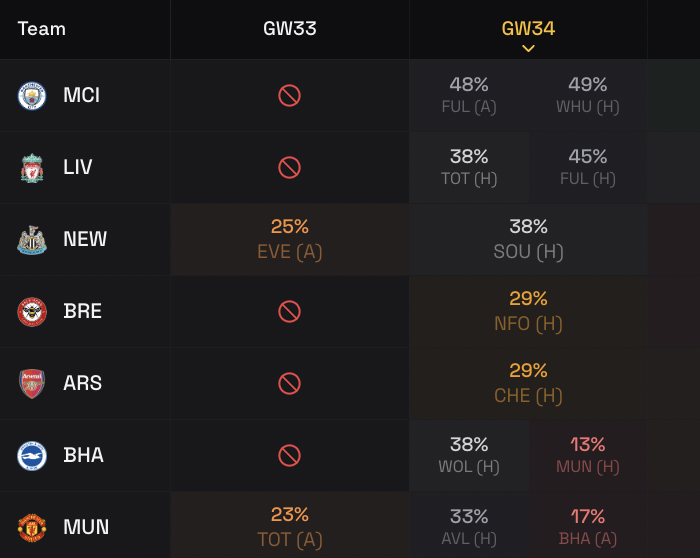Select Arsenal's 29% CHE (H) cell
700x558 pixels.
tap(528, 383)
